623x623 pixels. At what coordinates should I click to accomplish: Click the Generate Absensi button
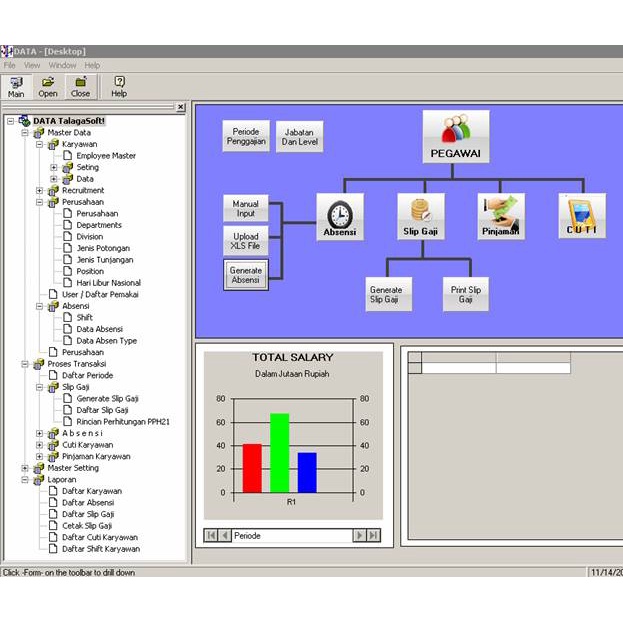(246, 275)
